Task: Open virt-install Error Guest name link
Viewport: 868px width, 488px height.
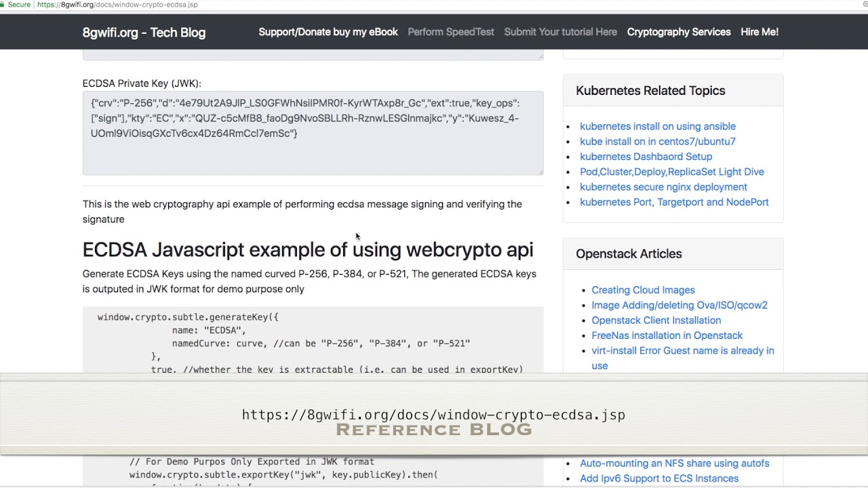Action: coord(683,357)
